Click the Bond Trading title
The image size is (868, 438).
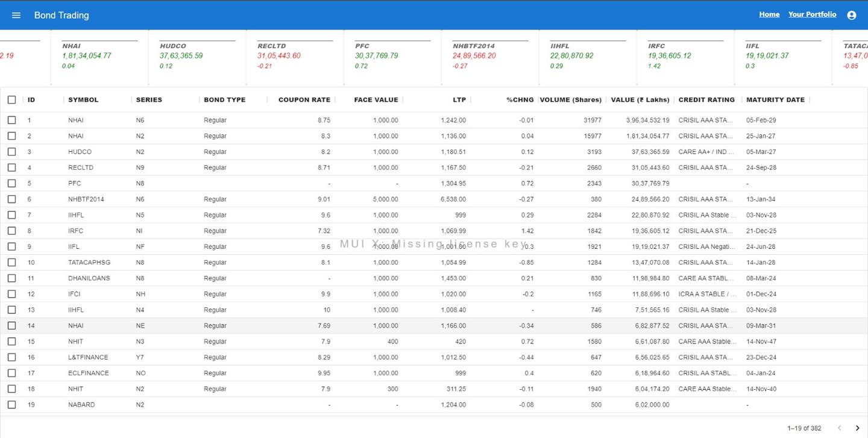click(61, 15)
